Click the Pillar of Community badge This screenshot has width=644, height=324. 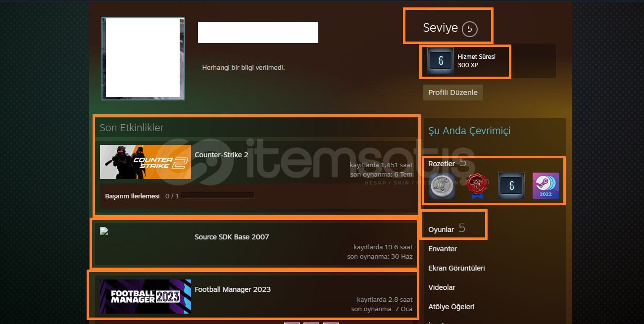442,186
